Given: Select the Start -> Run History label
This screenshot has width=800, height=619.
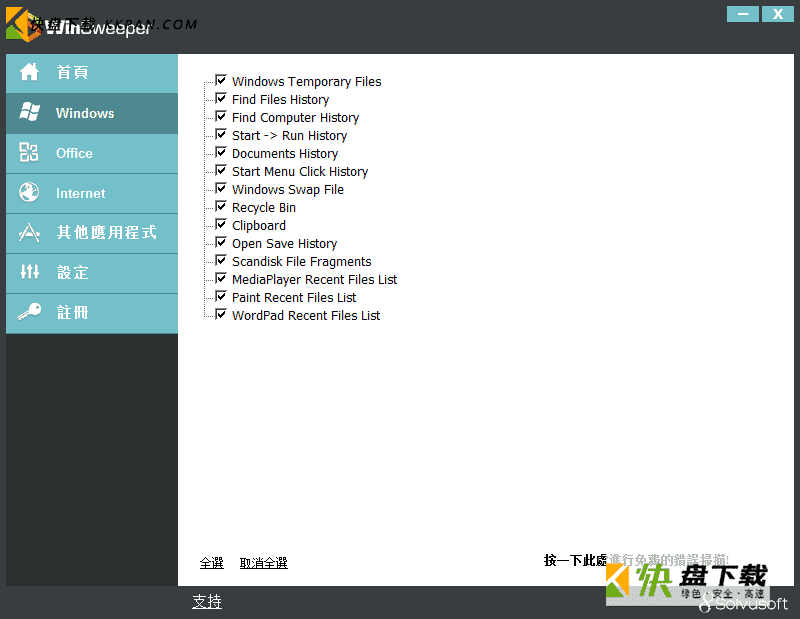Looking at the screenshot, I should pos(289,136).
